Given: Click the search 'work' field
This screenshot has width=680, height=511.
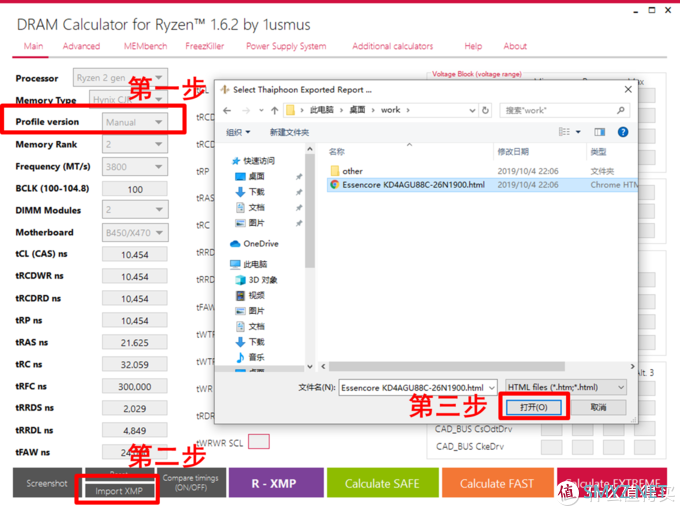Looking at the screenshot, I should pyautogui.click(x=564, y=110).
